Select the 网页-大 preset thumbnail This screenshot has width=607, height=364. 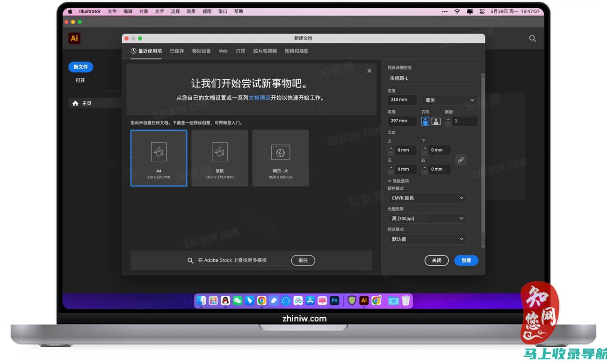[281, 158]
